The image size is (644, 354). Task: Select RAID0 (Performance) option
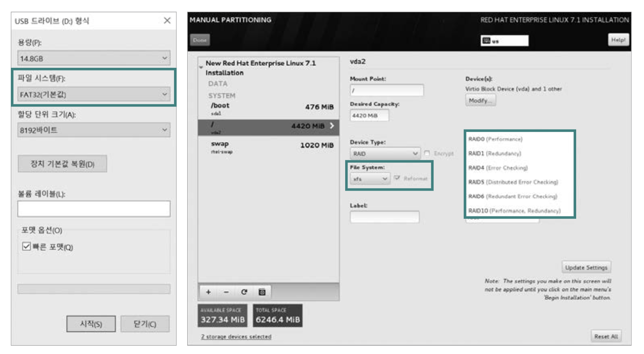tap(495, 139)
